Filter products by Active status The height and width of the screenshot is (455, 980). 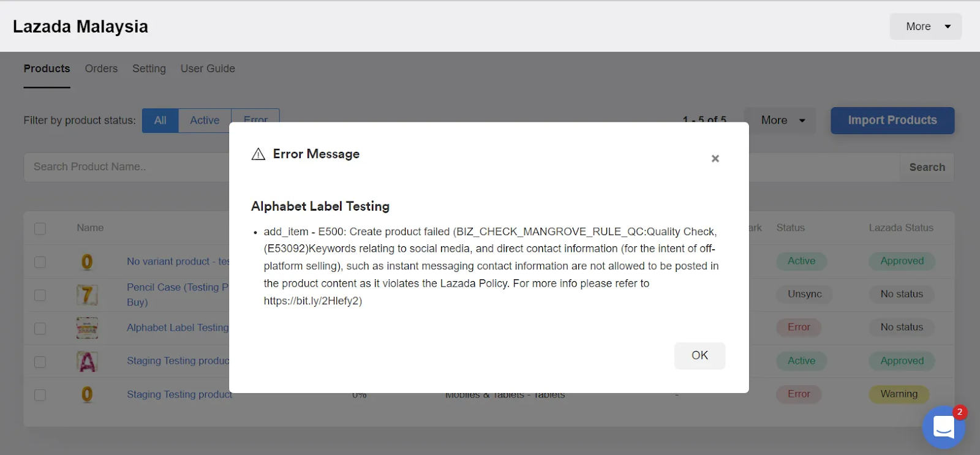[205, 120]
